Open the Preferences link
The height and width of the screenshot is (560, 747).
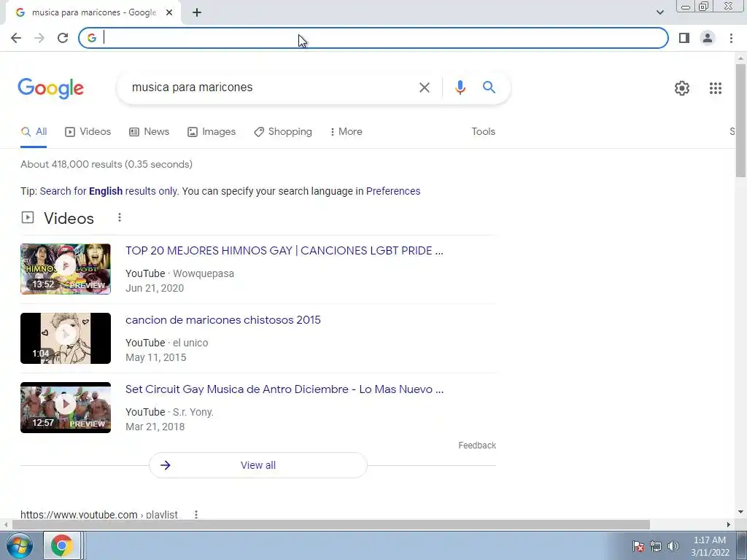[393, 192]
